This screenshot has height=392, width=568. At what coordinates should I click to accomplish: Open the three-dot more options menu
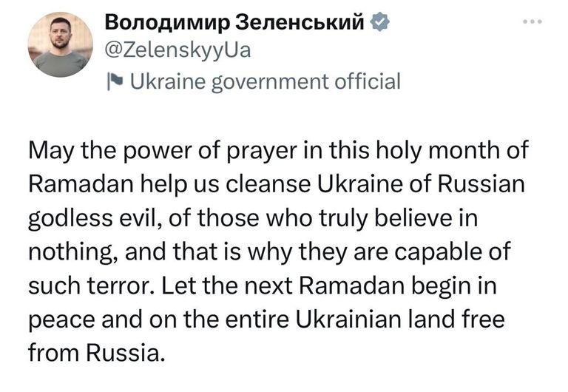tap(531, 23)
